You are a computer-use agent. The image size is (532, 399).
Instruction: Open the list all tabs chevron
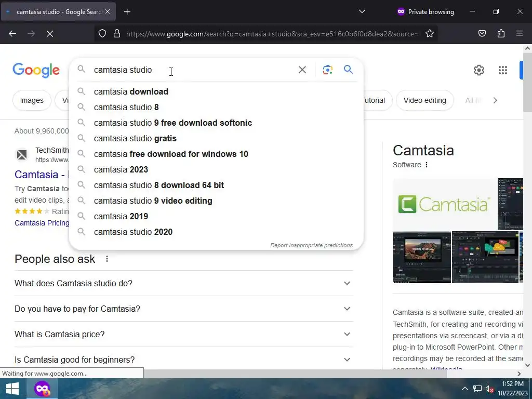click(362, 11)
